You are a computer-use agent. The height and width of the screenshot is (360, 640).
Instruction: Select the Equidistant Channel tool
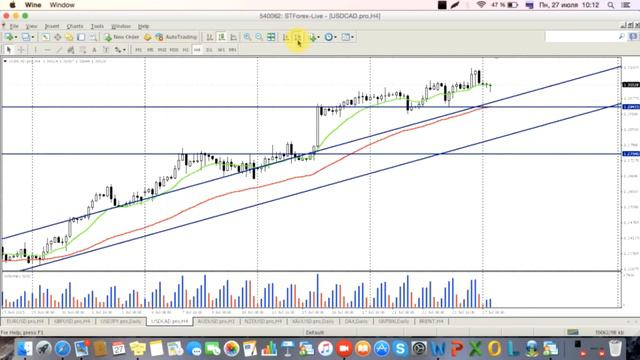[x=71, y=50]
